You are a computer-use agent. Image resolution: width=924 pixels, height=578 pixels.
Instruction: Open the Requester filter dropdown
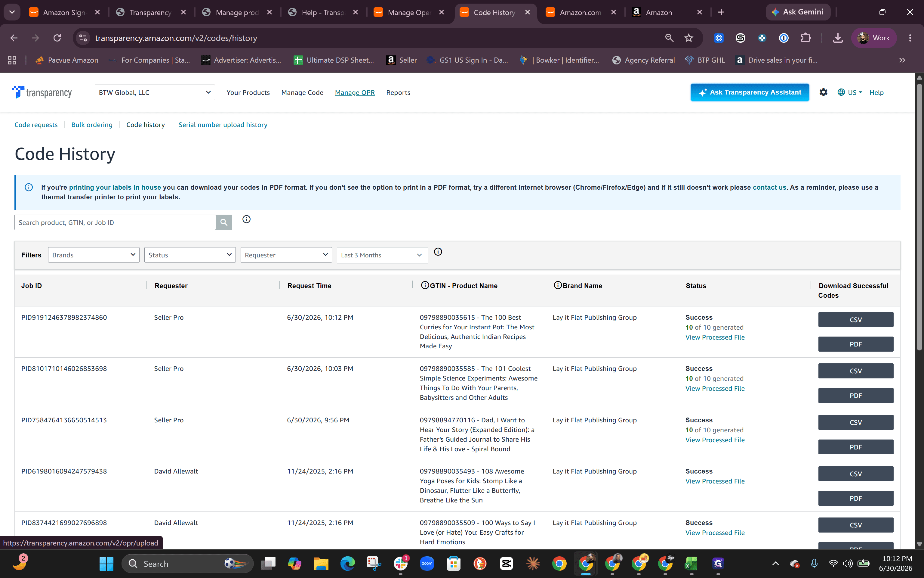pos(286,255)
